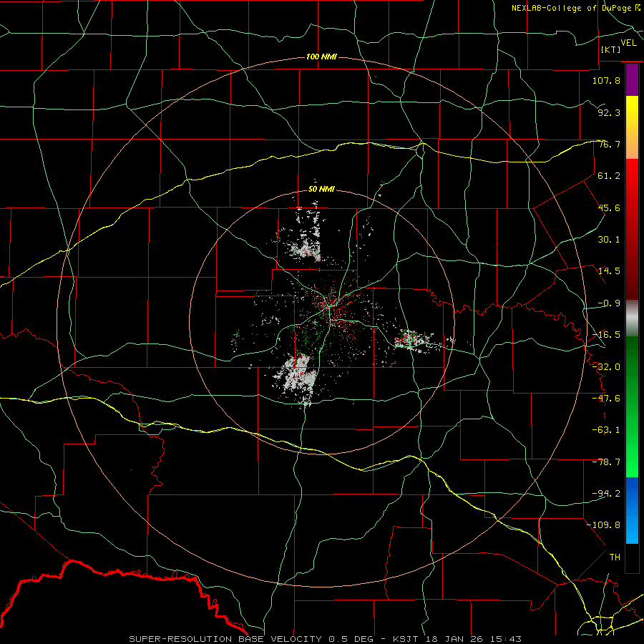Pick the yellow-orange segment of velocity color bar

[632, 127]
